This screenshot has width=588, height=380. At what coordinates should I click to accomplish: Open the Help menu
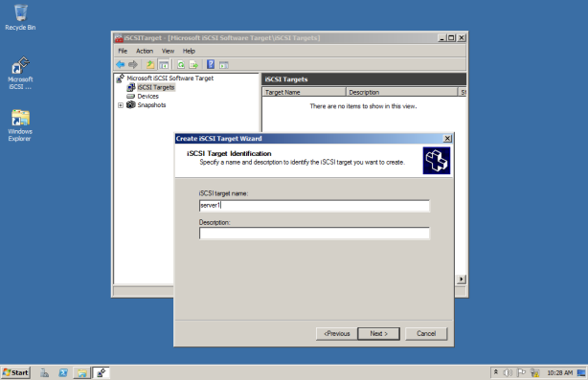click(x=189, y=51)
